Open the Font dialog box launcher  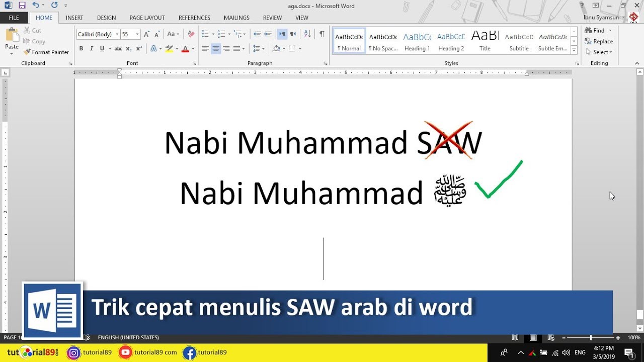click(x=194, y=63)
